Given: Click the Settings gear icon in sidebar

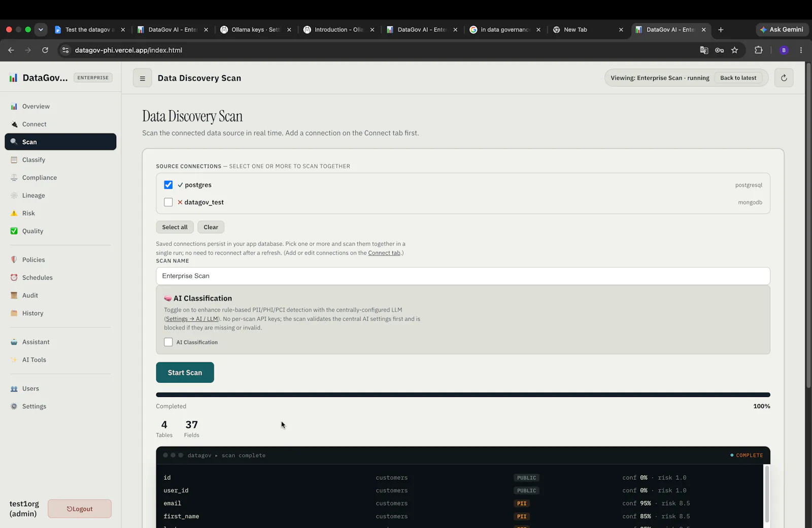Looking at the screenshot, I should 14,407.
